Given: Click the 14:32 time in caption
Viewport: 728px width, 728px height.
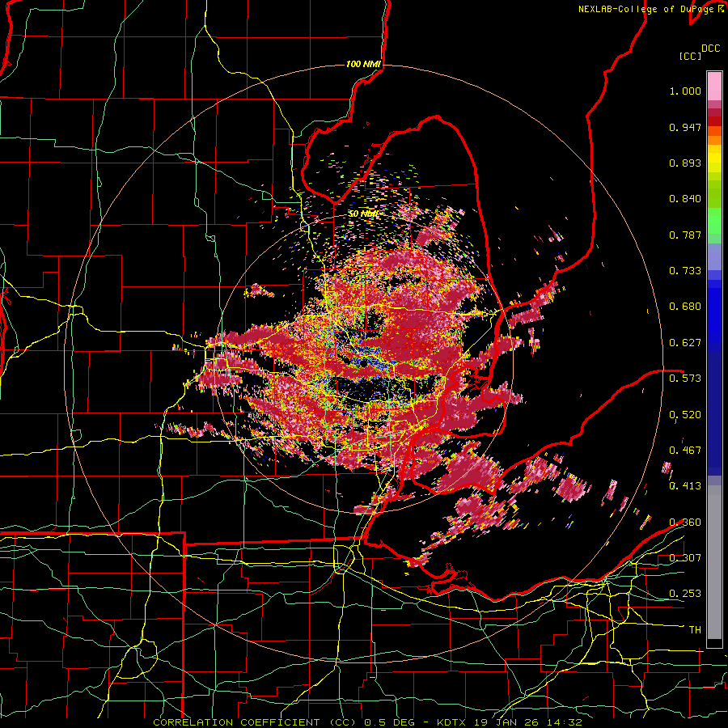Looking at the screenshot, I should 564,722.
